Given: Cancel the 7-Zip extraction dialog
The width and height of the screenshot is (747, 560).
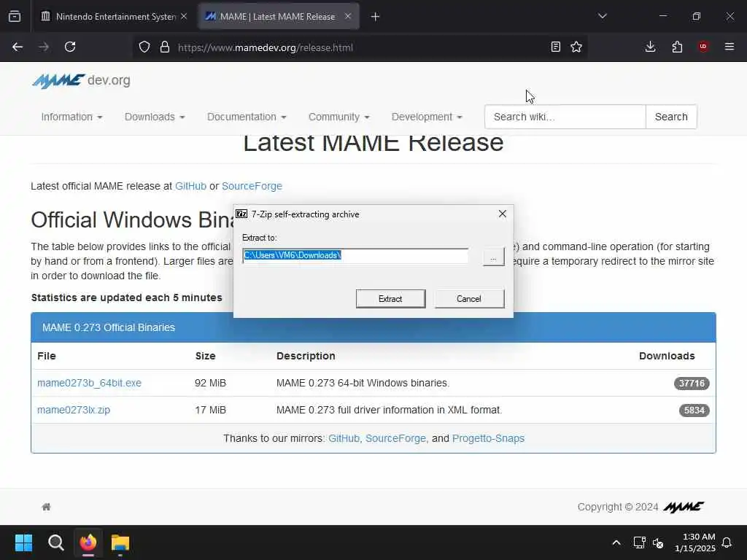Looking at the screenshot, I should click(x=469, y=298).
